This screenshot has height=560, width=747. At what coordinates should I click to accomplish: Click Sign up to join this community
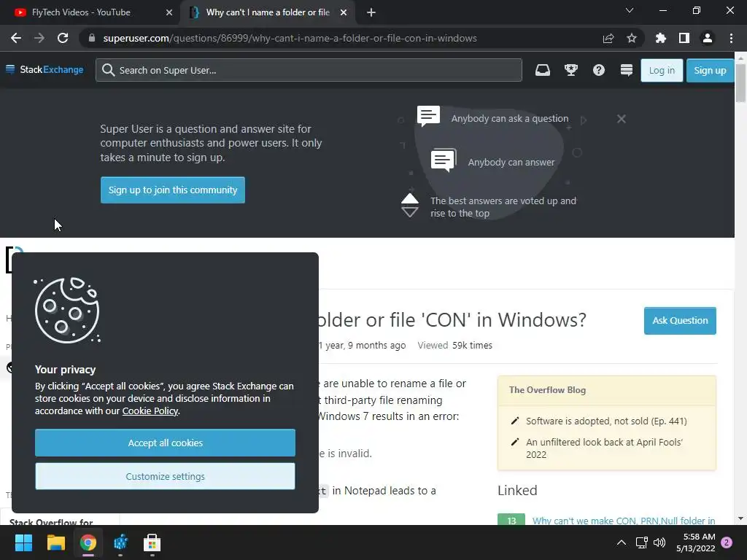pos(172,190)
